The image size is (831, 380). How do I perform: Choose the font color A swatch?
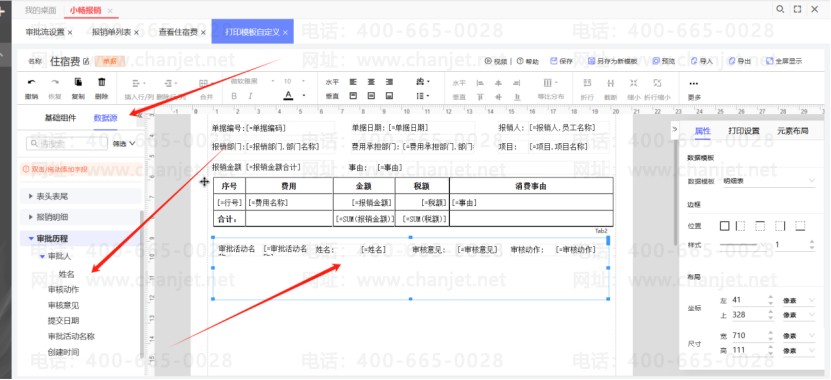tap(288, 95)
